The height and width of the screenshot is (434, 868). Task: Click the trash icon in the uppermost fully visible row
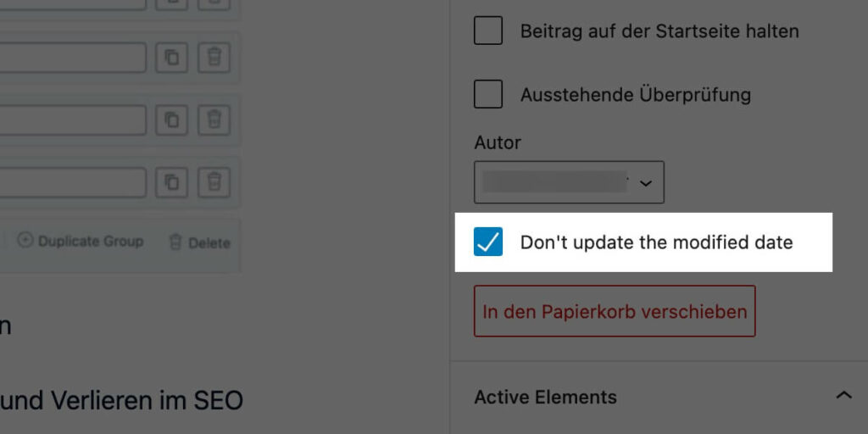(x=214, y=58)
